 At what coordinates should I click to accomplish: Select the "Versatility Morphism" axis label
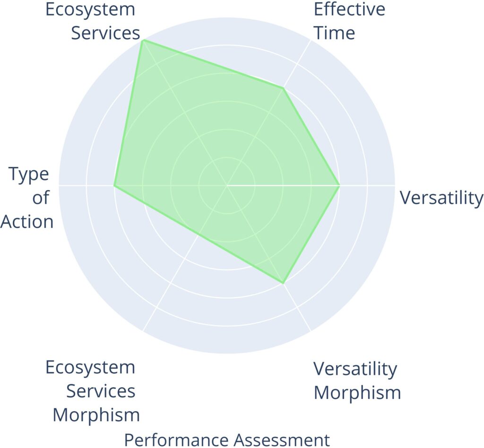coord(357,381)
